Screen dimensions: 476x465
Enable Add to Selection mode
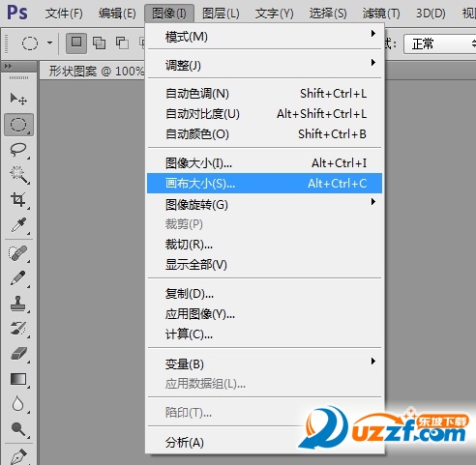click(x=99, y=43)
